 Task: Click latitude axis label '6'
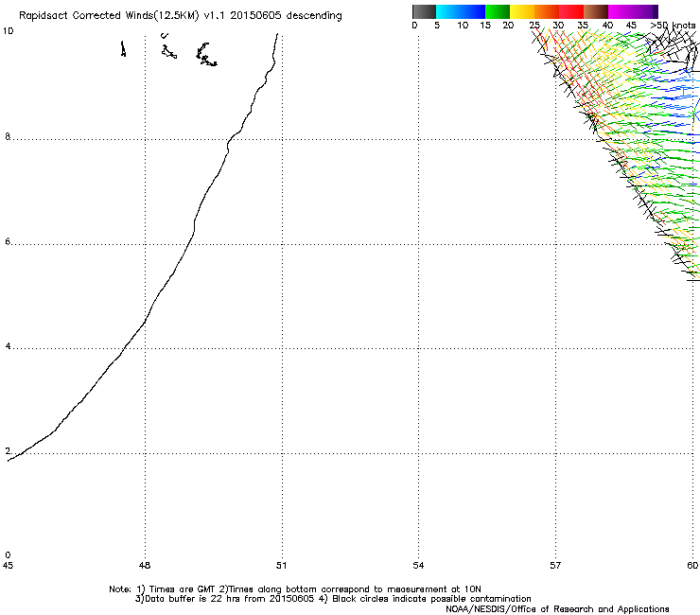[8, 241]
